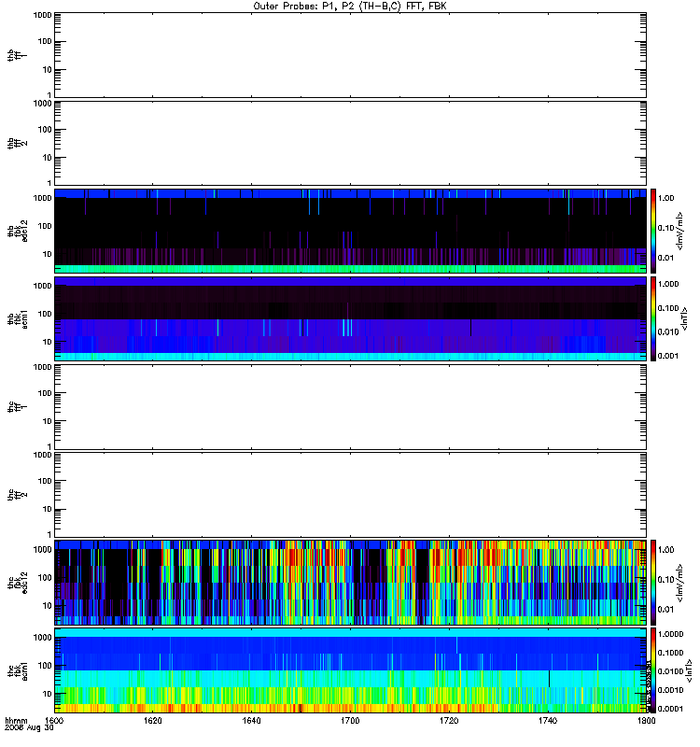Select the 'thc fbk scm1' axis label

pos(18,670)
